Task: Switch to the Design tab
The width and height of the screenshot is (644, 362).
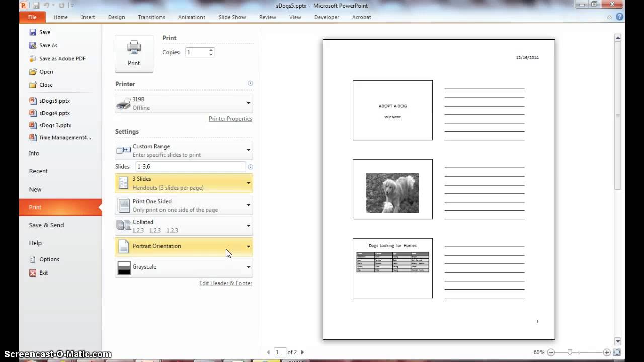Action: coord(116,17)
